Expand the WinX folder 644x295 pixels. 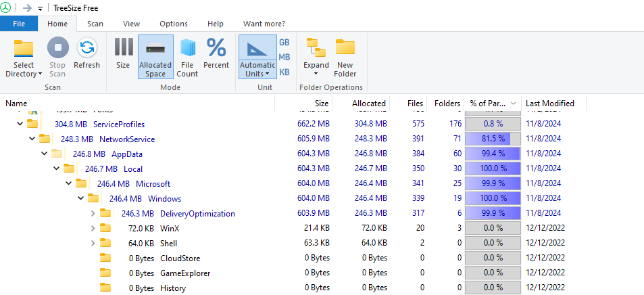tap(93, 228)
